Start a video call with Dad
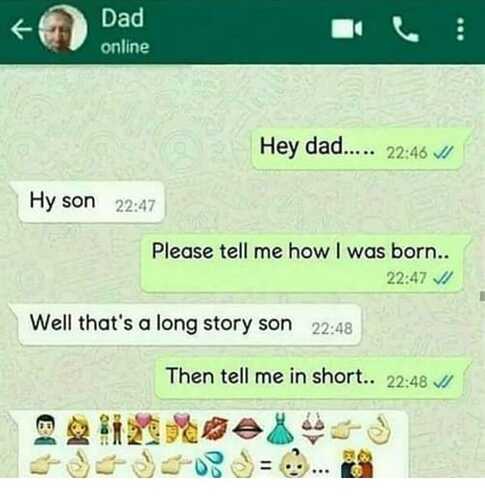This screenshot has width=485, height=500. [347, 29]
